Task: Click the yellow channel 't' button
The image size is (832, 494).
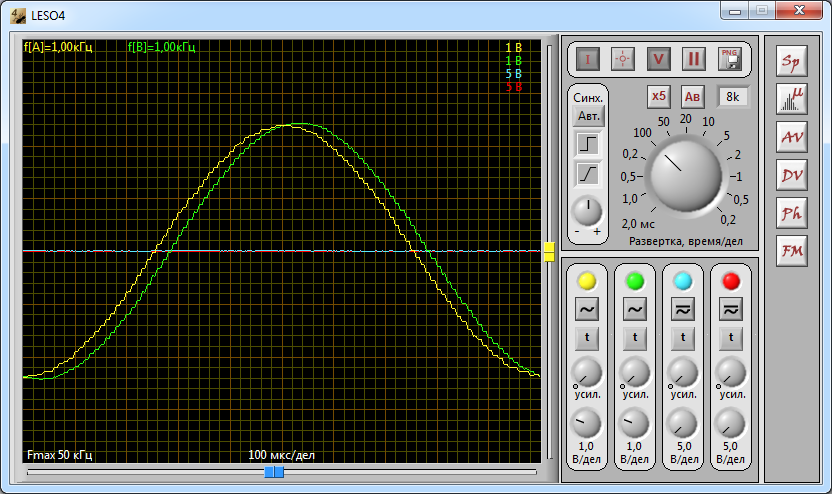Action: pyautogui.click(x=587, y=338)
